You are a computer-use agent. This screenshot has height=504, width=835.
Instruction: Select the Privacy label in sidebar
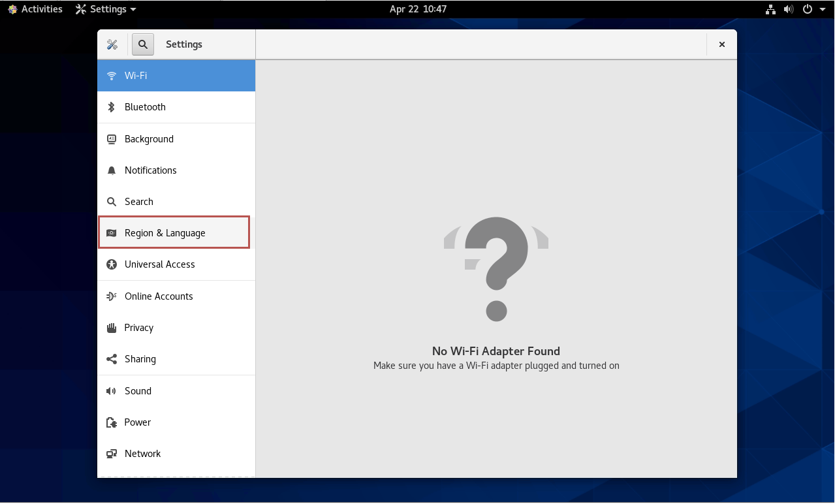(x=139, y=328)
